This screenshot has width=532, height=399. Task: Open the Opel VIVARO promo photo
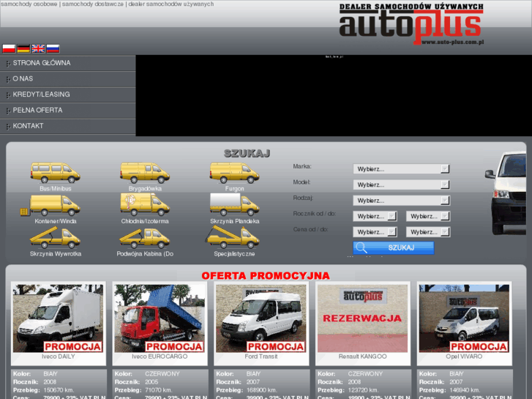[x=464, y=318]
